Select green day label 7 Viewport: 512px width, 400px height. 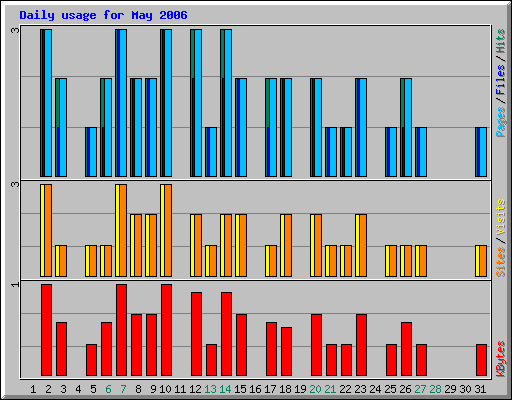point(123,389)
